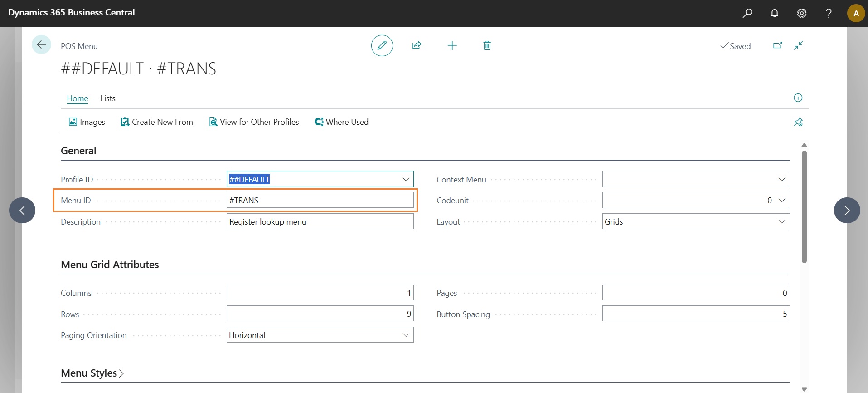Viewport: 868px width, 393px height.
Task: Click Where Used action
Action: tap(342, 122)
